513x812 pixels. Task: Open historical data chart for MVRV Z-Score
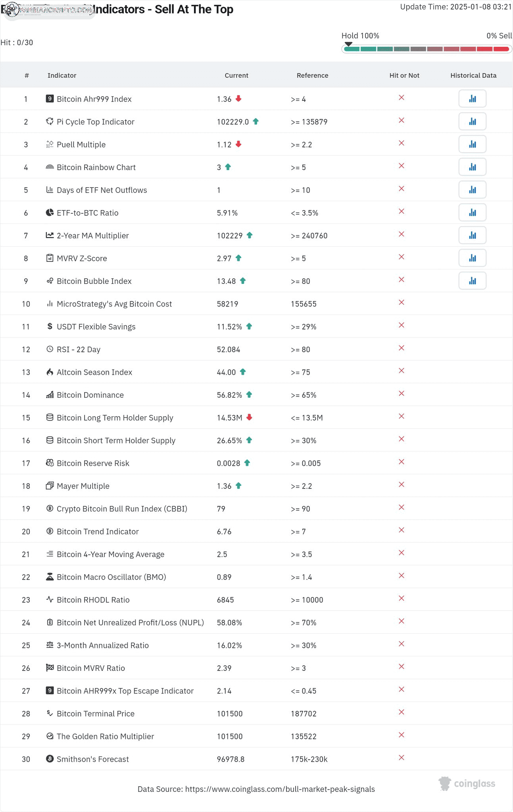[x=472, y=258]
